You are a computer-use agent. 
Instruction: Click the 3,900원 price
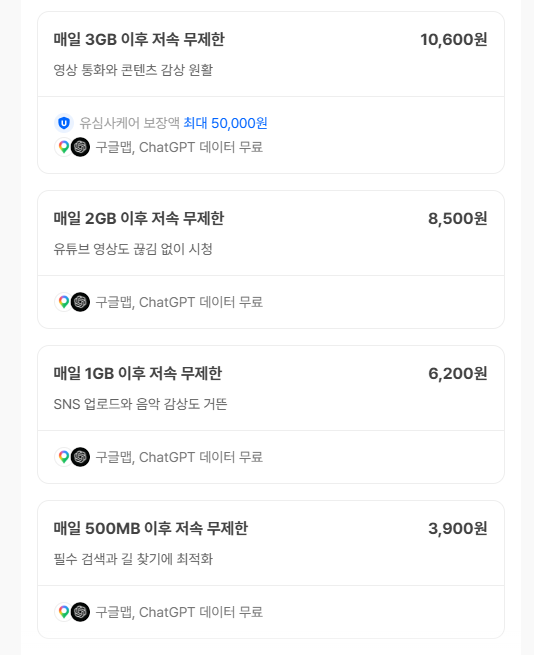[458, 528]
